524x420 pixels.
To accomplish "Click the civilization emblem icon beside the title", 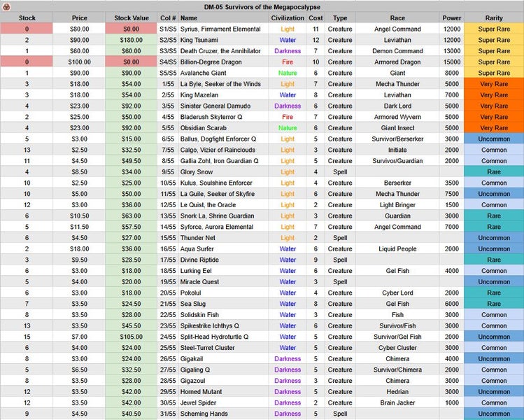I will click(6, 7).
